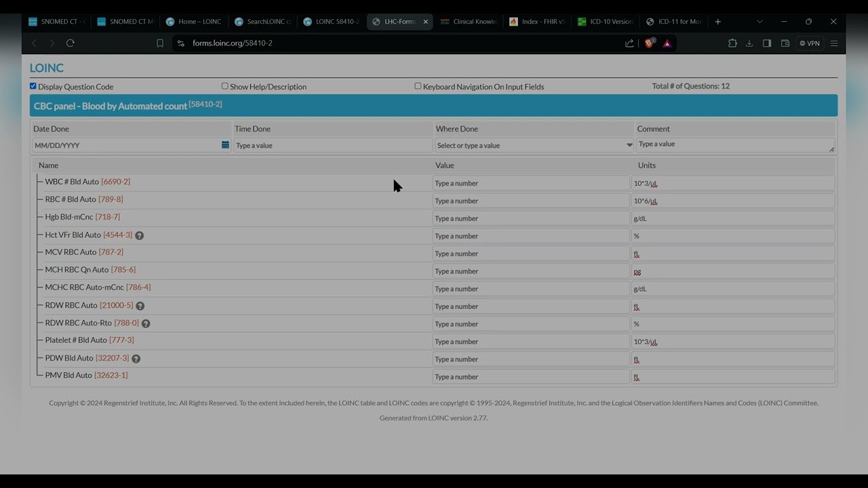Click the browser forward arrow
The width and height of the screenshot is (868, 488).
(52, 43)
